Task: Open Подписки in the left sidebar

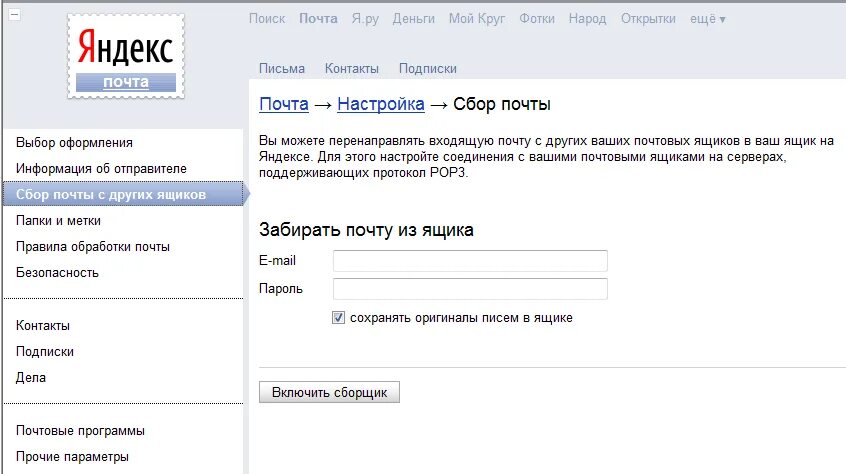Action: (x=45, y=352)
